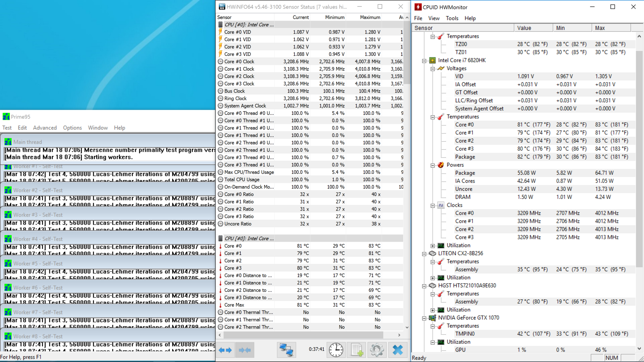644x362 pixels.
Task: Click Prime95 Worker #8 window icon
Action: pyautogui.click(x=8, y=336)
